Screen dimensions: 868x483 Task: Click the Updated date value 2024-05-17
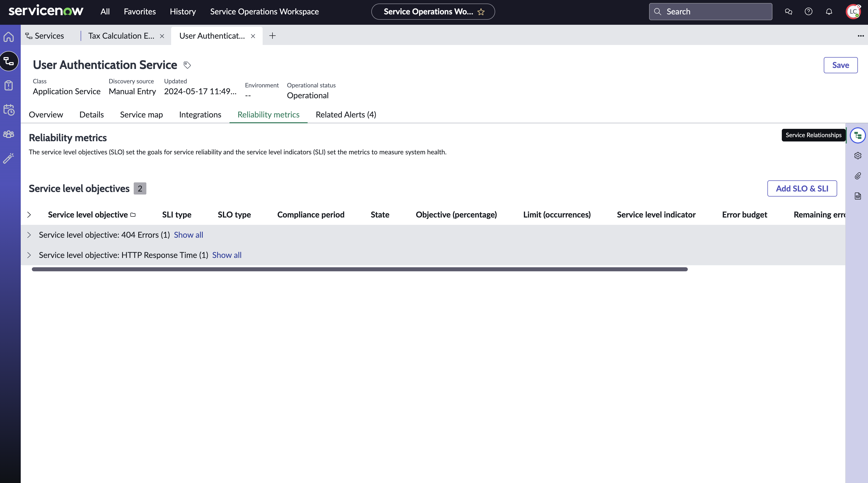click(200, 92)
